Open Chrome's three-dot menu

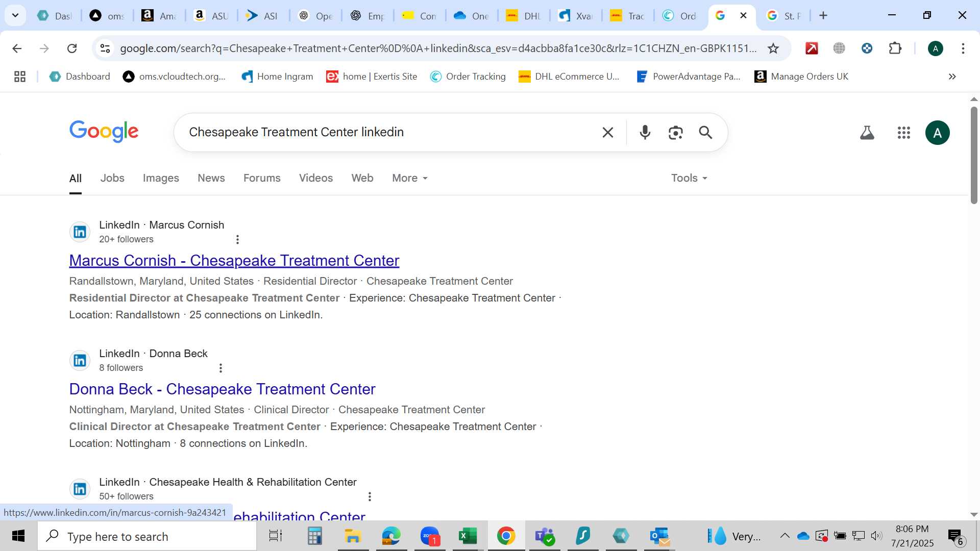(963, 48)
